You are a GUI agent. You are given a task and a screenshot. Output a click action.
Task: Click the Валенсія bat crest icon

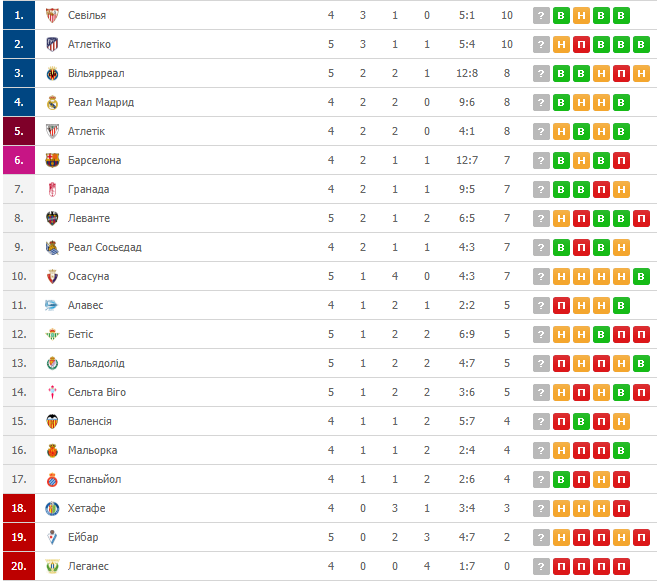tap(52, 421)
